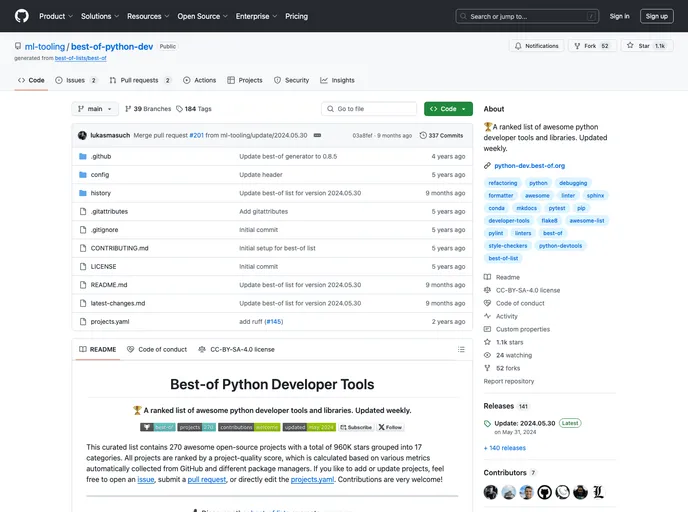The height and width of the screenshot is (512, 688).
Task: Open the config folder icon
Action: pyautogui.click(x=82, y=175)
